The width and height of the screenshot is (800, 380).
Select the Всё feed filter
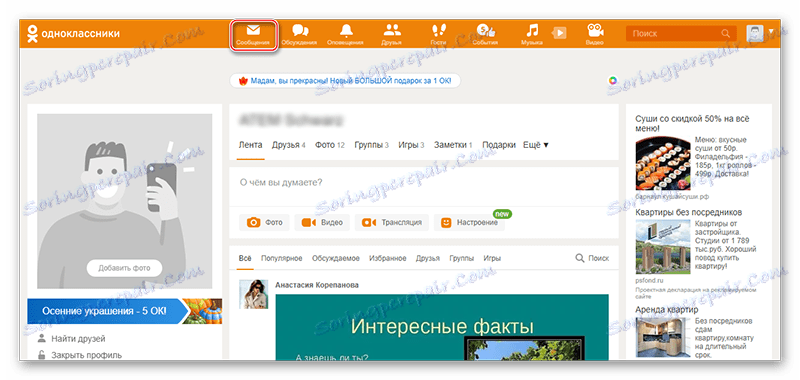[x=245, y=259]
